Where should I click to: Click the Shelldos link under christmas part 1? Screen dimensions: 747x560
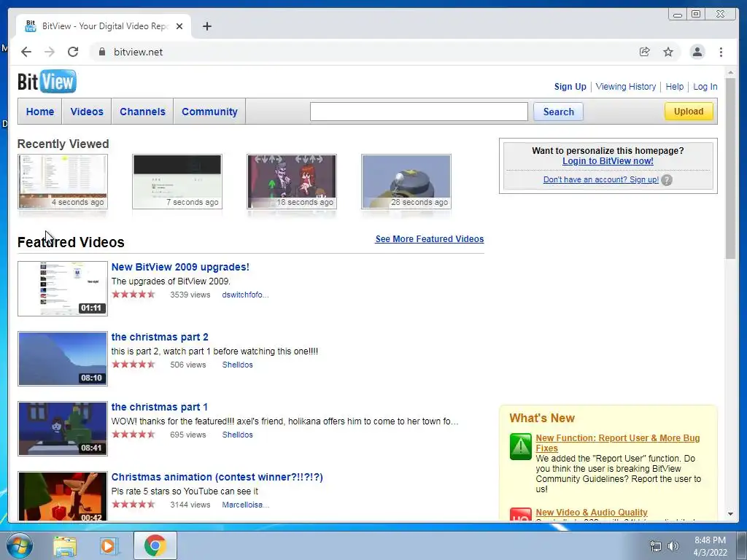(x=237, y=435)
